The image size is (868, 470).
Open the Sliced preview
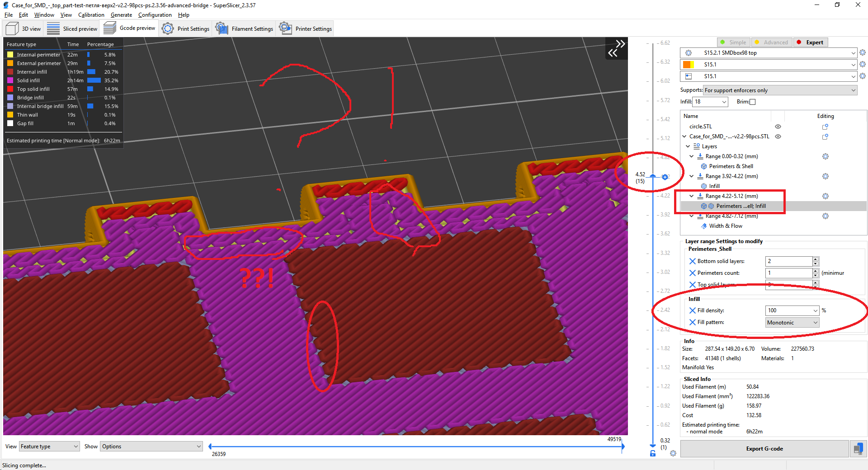(x=72, y=28)
